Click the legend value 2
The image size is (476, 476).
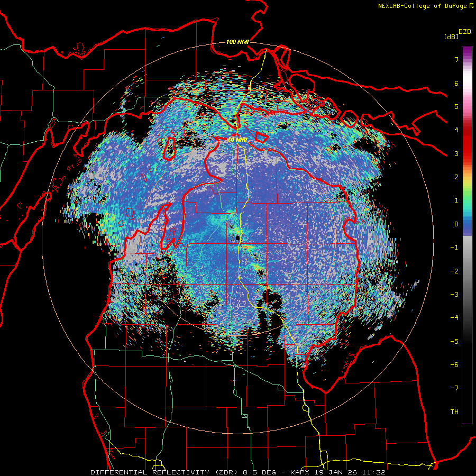(x=456, y=177)
